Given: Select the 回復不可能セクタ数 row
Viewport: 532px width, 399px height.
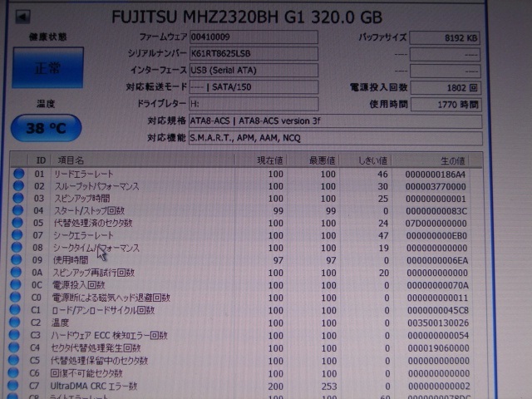Looking at the screenshot, I should click(246, 373).
